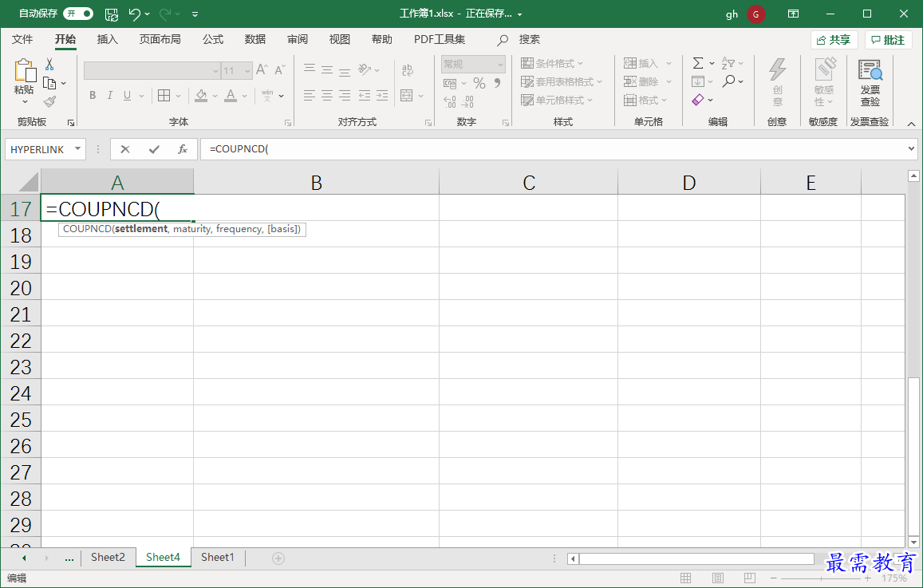This screenshot has height=588, width=923.
Task: Switch to the 审阅 tab
Action: click(298, 39)
